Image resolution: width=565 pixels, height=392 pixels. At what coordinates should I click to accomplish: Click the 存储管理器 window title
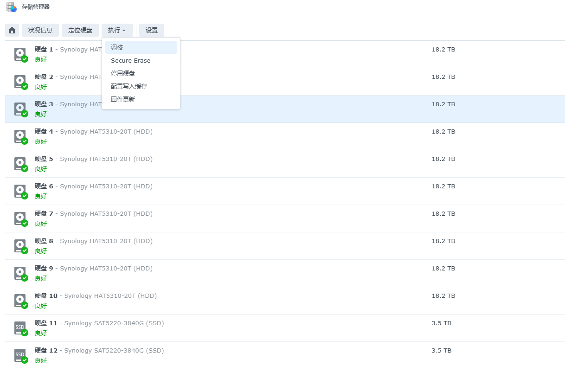[36, 7]
